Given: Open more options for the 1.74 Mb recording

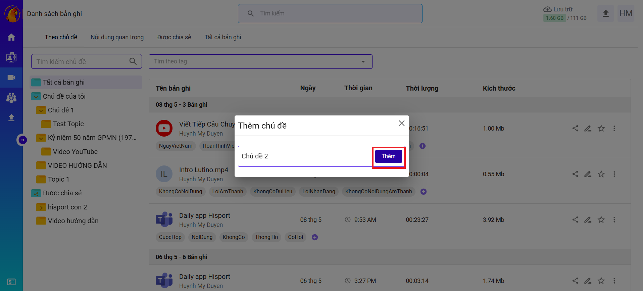Looking at the screenshot, I should point(614,281).
